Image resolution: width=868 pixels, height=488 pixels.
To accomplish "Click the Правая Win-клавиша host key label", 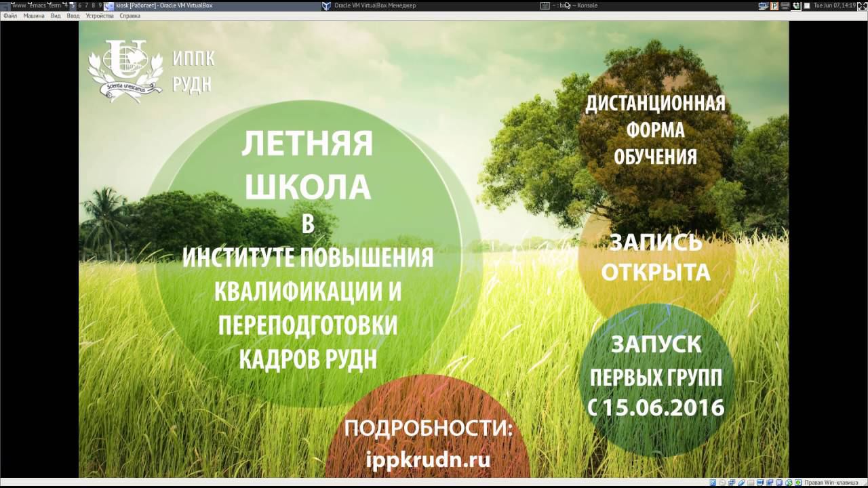I will tap(831, 483).
